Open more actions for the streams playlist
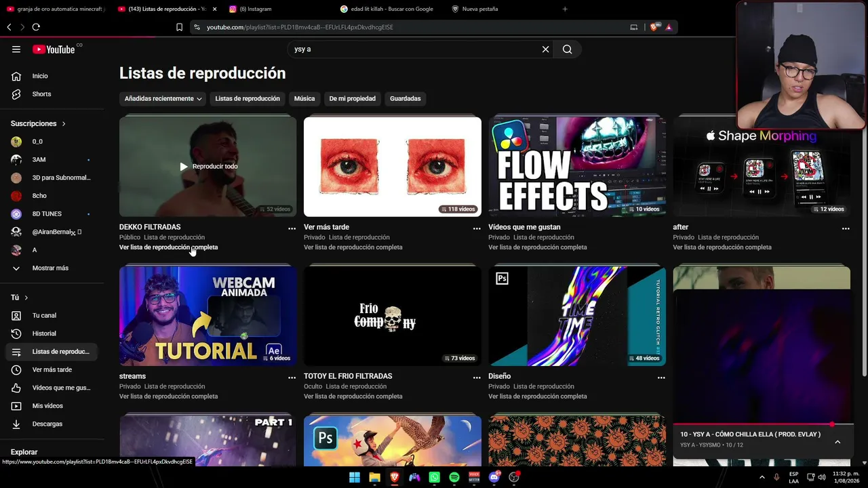The image size is (868, 488). click(x=292, y=378)
